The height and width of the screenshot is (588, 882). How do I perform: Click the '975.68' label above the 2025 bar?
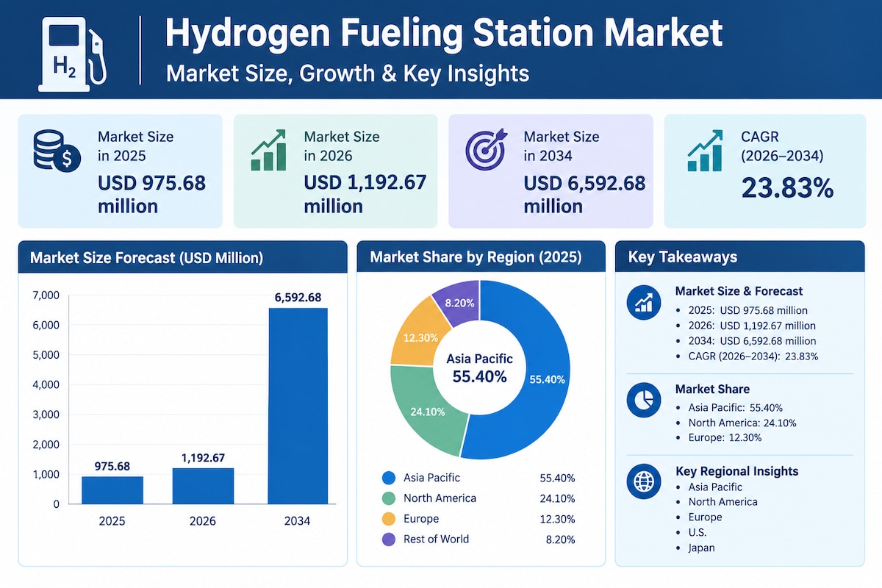click(112, 466)
